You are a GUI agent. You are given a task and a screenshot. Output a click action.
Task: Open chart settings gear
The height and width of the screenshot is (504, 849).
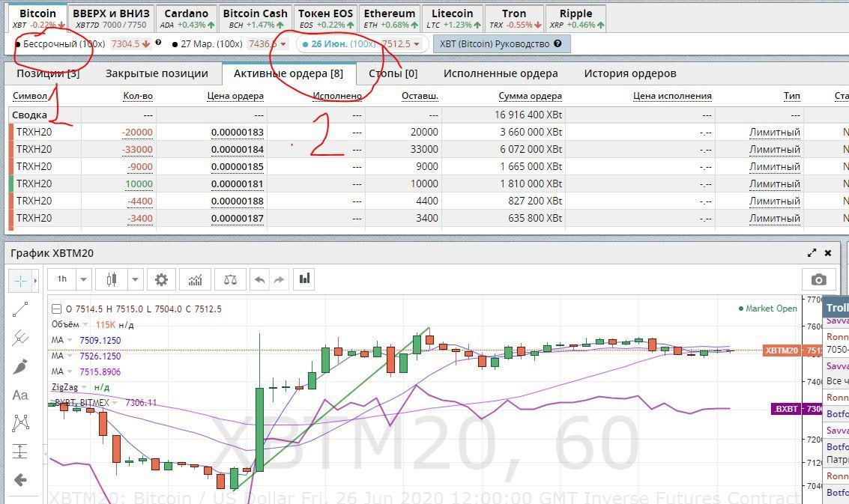point(161,279)
